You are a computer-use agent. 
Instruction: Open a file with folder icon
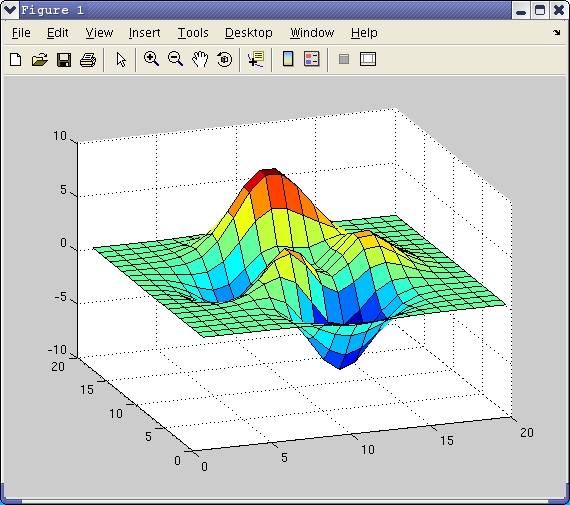pos(40,59)
